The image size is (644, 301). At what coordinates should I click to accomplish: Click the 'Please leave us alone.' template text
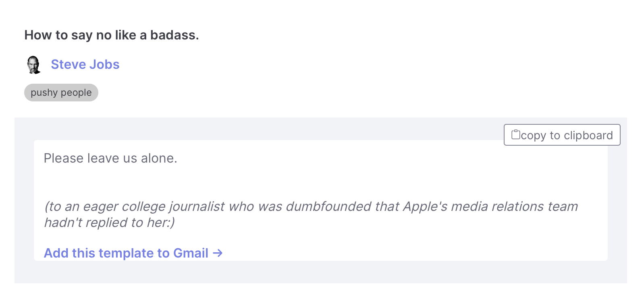[x=110, y=158]
